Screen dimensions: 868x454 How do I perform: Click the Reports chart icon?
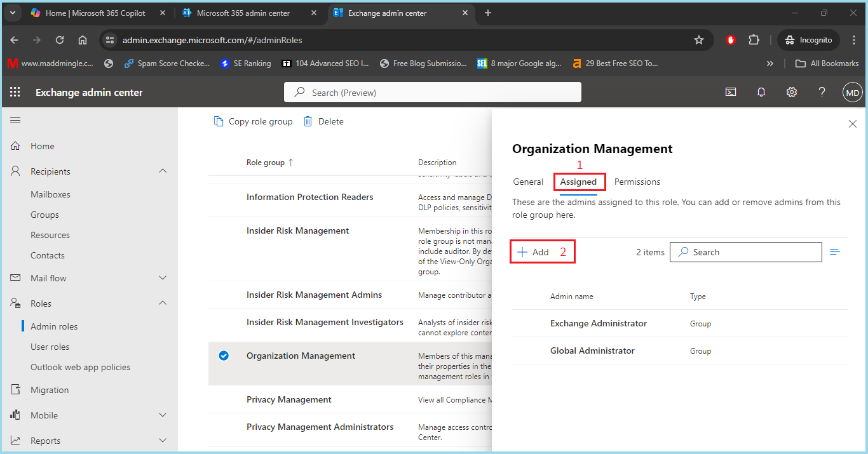[15, 441]
